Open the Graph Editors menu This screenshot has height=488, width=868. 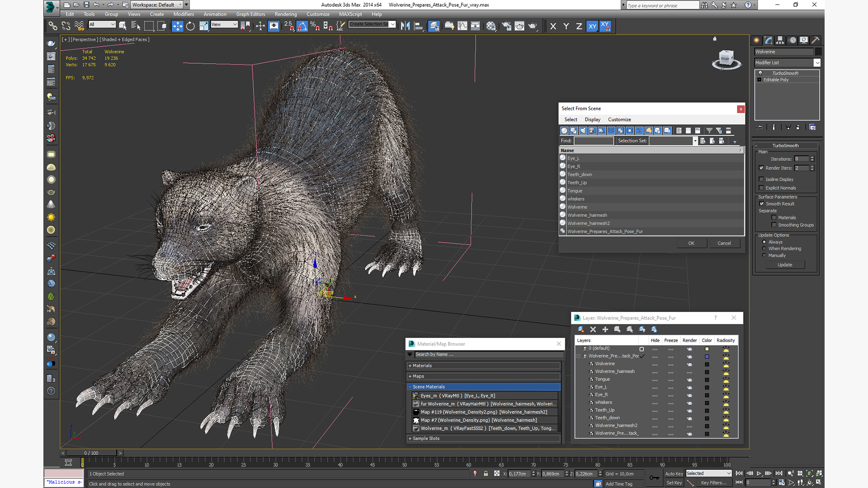pyautogui.click(x=250, y=14)
